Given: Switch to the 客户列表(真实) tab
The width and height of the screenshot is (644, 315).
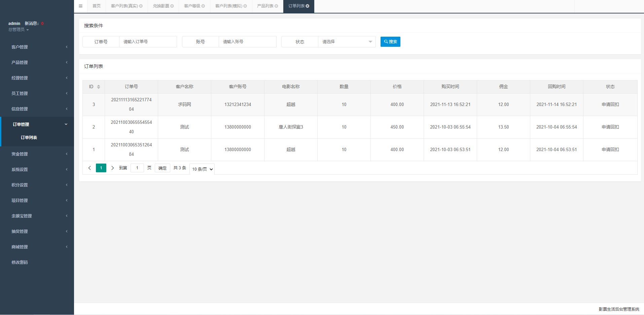Looking at the screenshot, I should (x=124, y=6).
